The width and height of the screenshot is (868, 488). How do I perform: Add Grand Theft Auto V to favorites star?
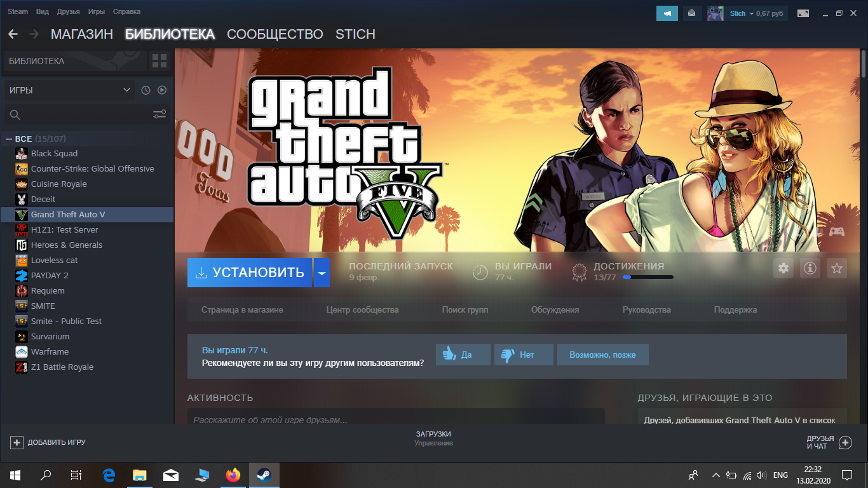click(837, 268)
